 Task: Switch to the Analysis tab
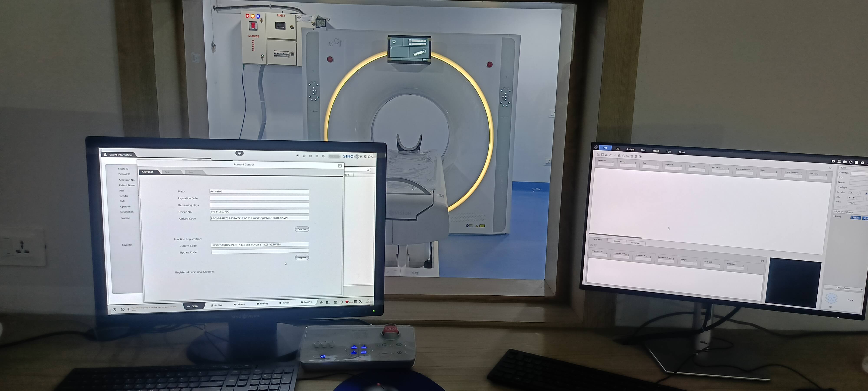(630, 149)
